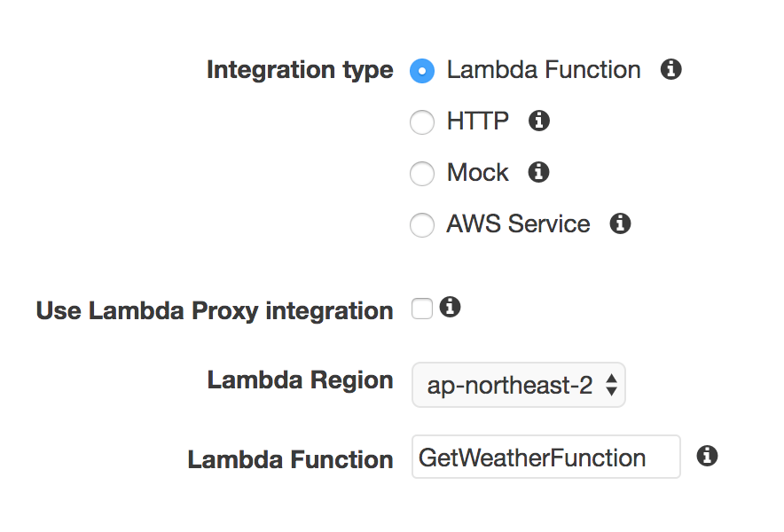Select the Mock integration radio button

tap(422, 174)
